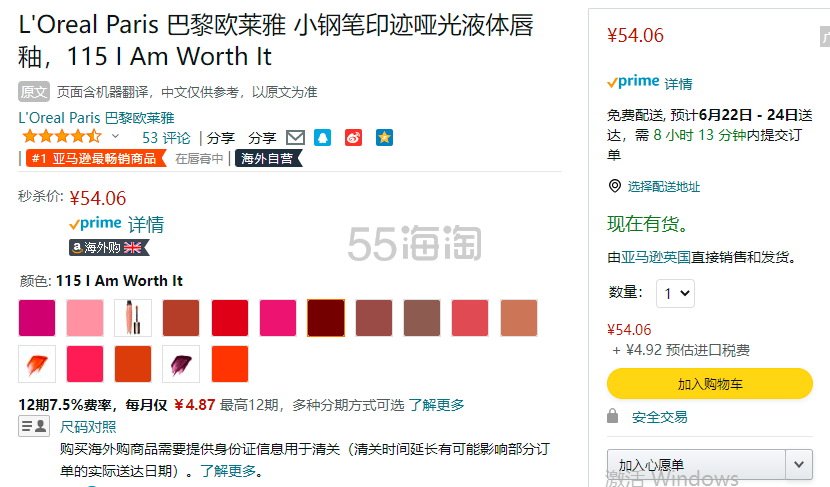Pick the lip gloss tube thumbnail swatch
The width and height of the screenshot is (830, 487).
click(133, 318)
